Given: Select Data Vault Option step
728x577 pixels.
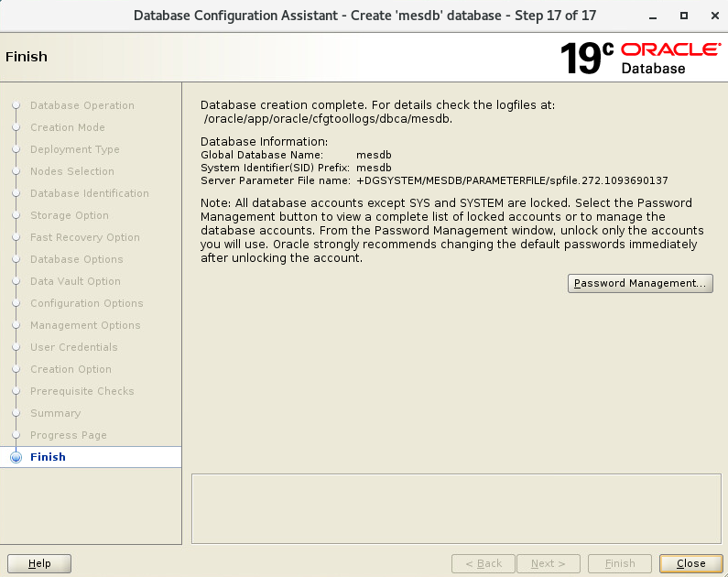Looking at the screenshot, I should 75,281.
